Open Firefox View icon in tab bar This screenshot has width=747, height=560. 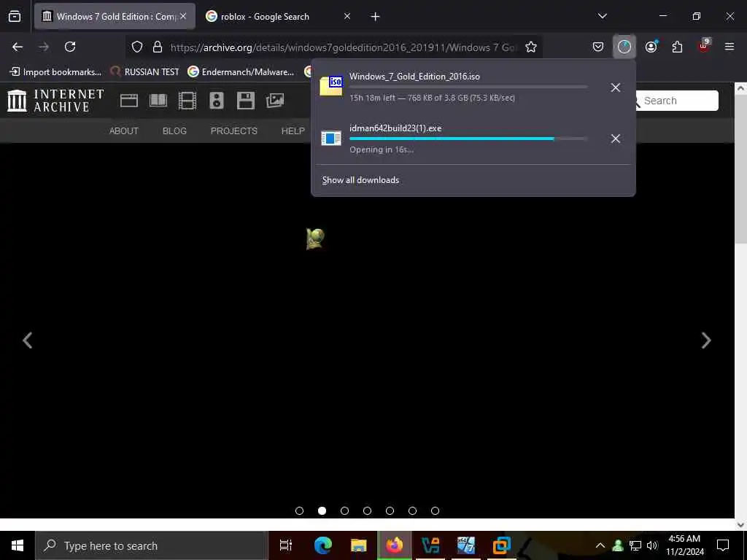tap(15, 17)
